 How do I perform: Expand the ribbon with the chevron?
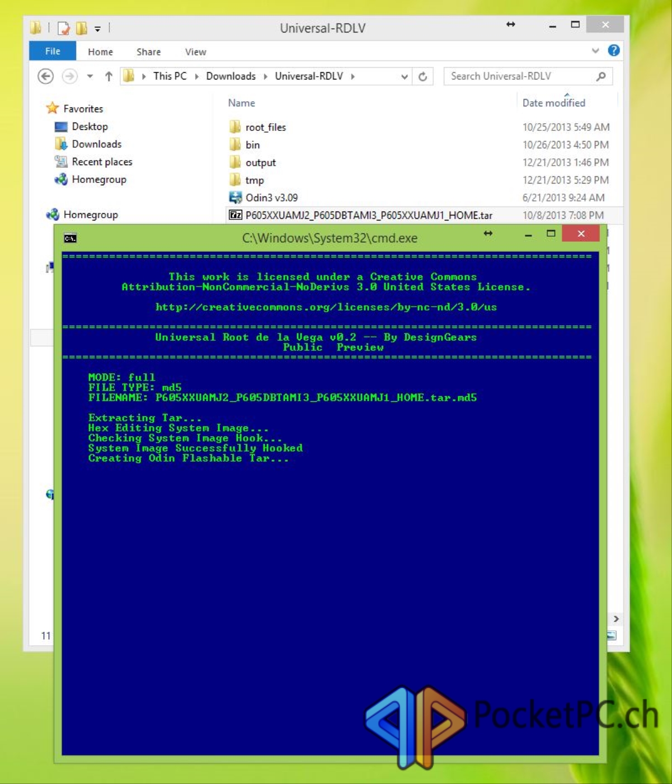[x=595, y=51]
